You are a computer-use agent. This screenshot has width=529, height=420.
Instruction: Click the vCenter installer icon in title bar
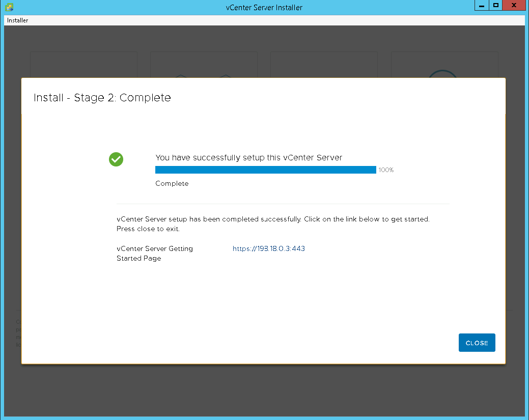(9, 7)
